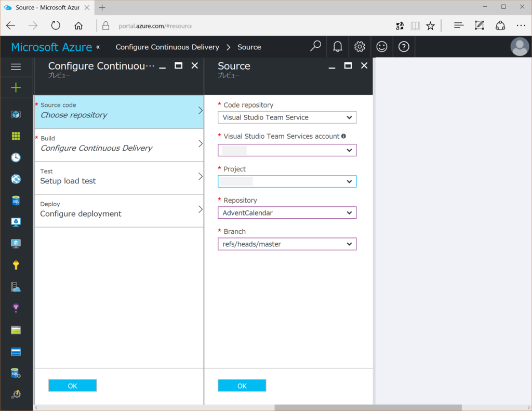Open the purple lightbulb Application Insights icon

click(16, 308)
